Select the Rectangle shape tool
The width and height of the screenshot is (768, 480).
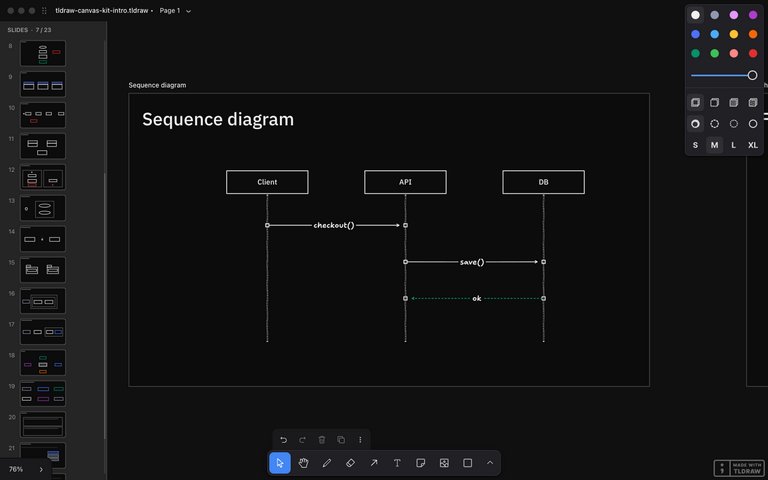(467, 463)
